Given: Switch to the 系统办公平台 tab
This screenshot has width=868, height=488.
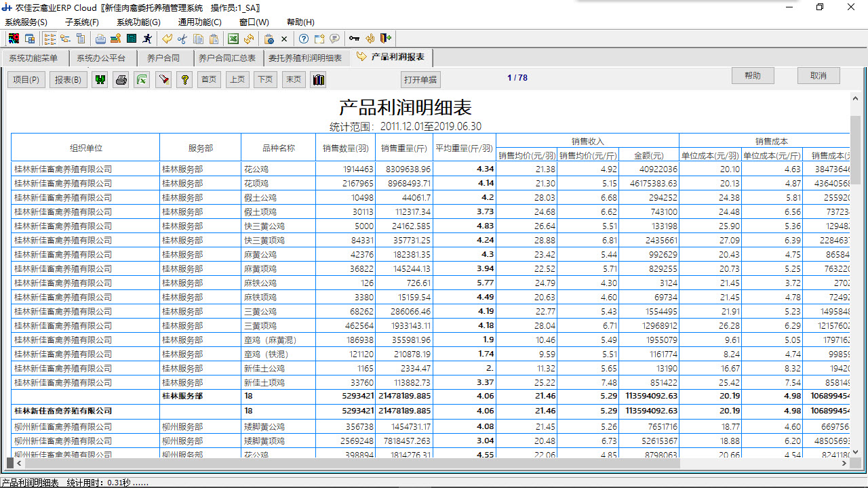Looking at the screenshot, I should point(101,58).
